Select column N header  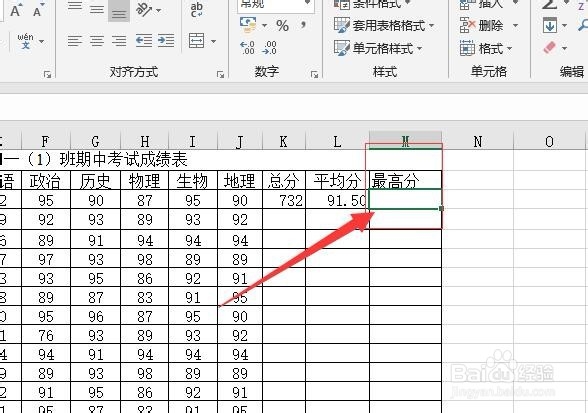pos(477,141)
